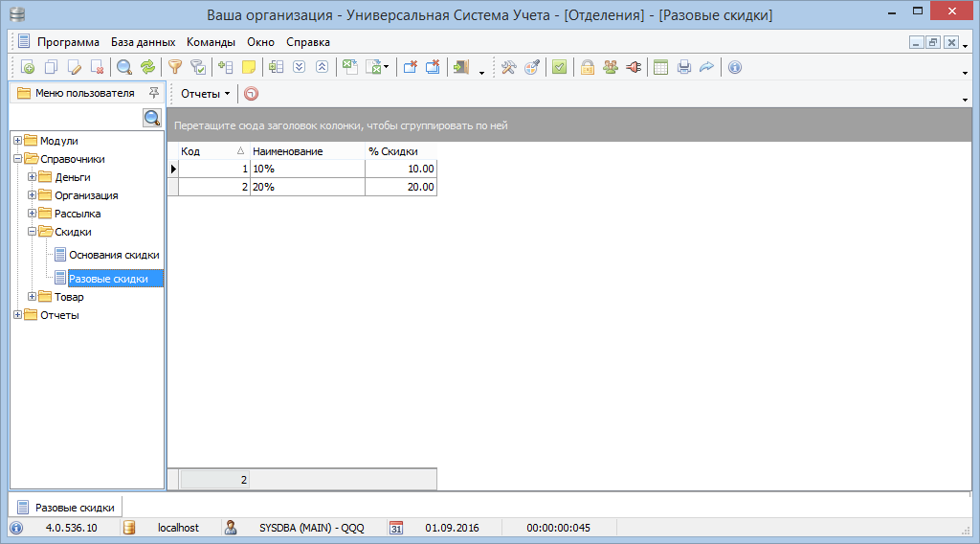Select Основания скидки in the tree

click(114, 255)
